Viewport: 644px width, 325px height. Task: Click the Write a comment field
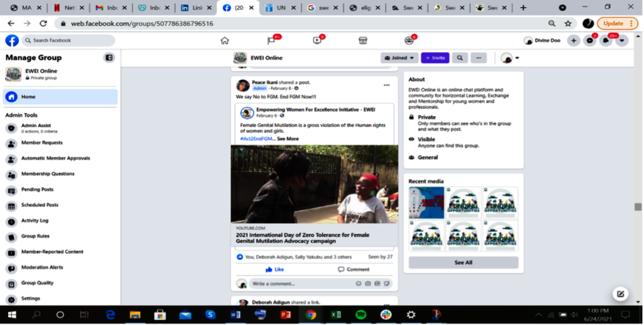click(x=320, y=284)
